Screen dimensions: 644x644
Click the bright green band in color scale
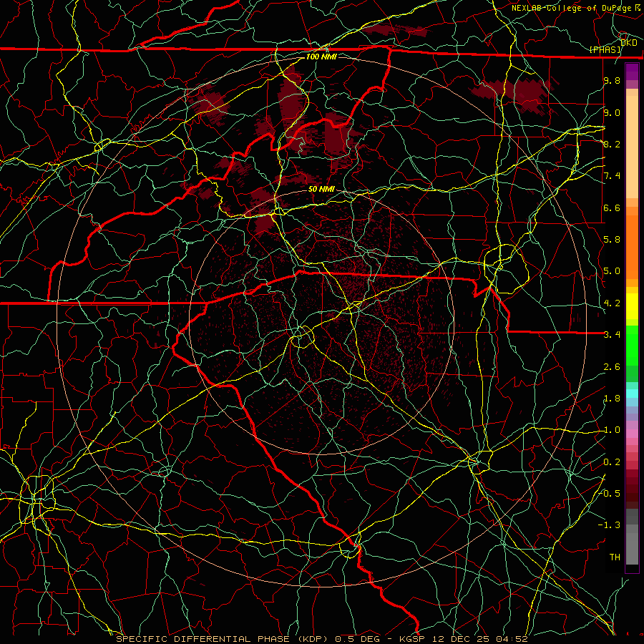coord(632,345)
